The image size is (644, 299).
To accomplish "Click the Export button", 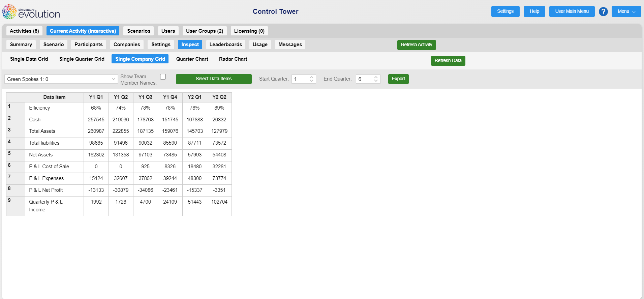I will click(x=398, y=79).
